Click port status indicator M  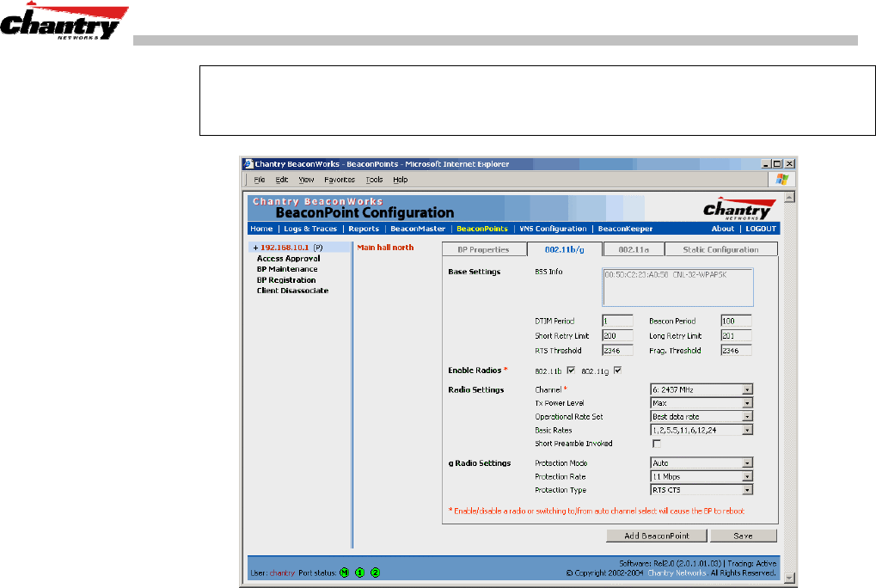[x=344, y=573]
